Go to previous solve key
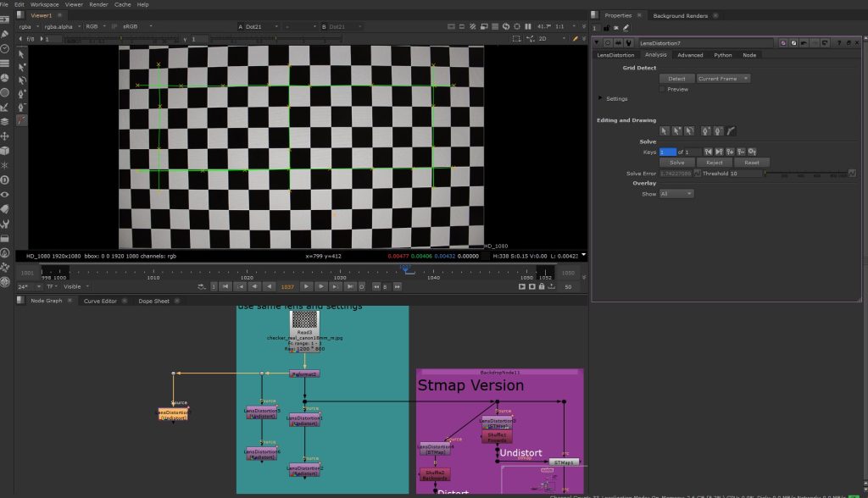This screenshot has height=498, width=868. (x=708, y=152)
